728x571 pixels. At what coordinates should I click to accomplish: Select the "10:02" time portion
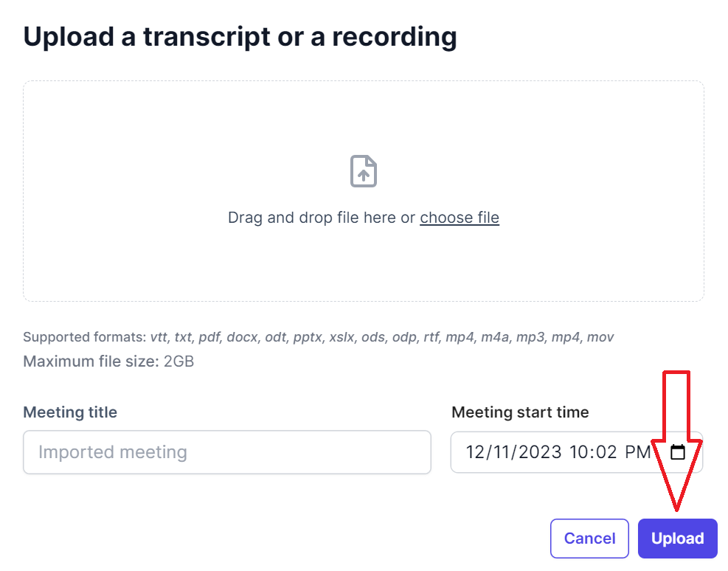594,452
